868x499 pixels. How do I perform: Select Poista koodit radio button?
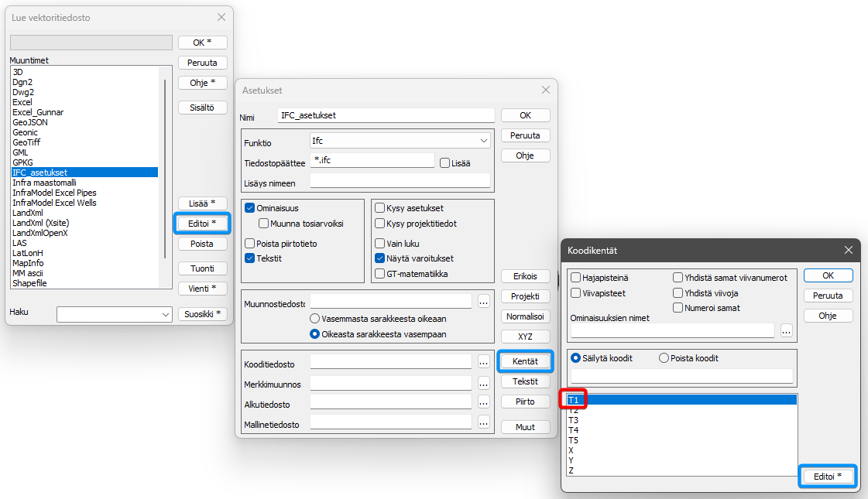664,358
